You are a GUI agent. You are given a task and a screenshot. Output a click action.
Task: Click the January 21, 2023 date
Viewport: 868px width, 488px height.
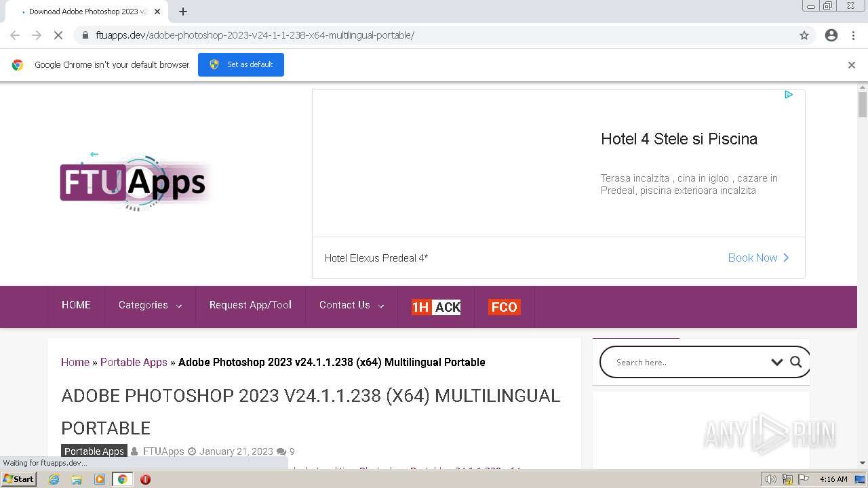tap(236, 451)
